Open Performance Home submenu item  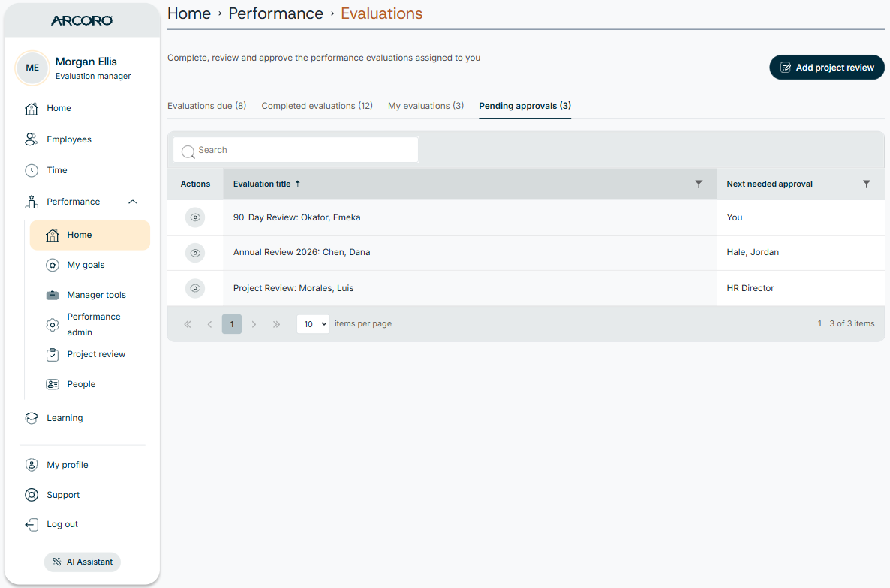pos(90,235)
